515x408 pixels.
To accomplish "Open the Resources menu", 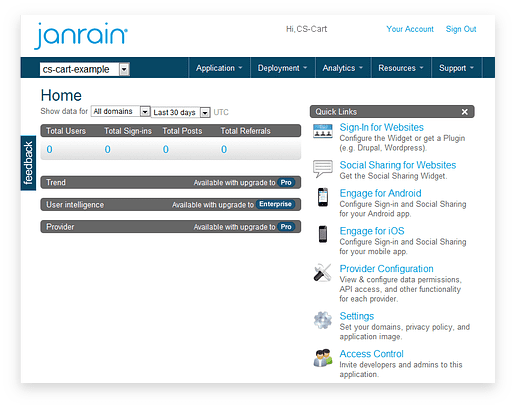I will click(x=401, y=68).
